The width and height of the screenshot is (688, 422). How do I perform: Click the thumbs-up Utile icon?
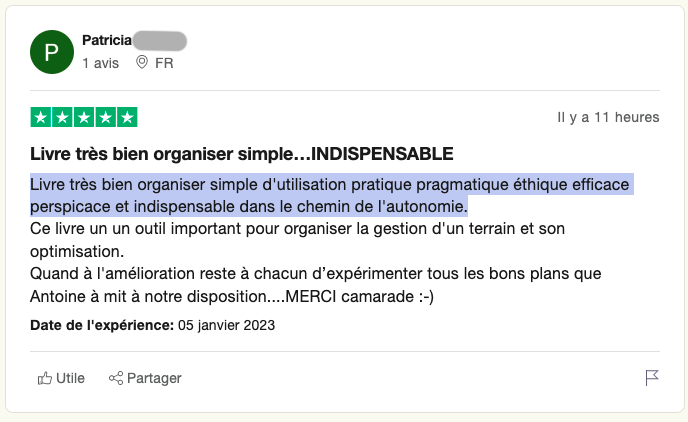(x=44, y=378)
